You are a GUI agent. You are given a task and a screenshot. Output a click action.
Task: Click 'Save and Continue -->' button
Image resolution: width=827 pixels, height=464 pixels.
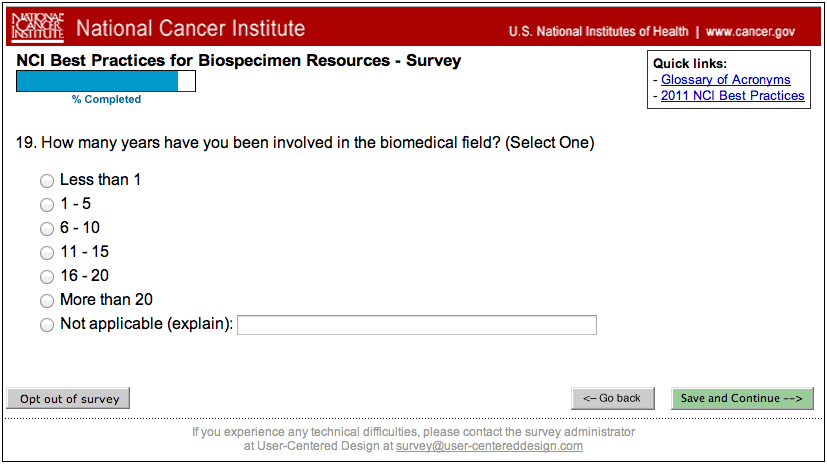(742, 398)
